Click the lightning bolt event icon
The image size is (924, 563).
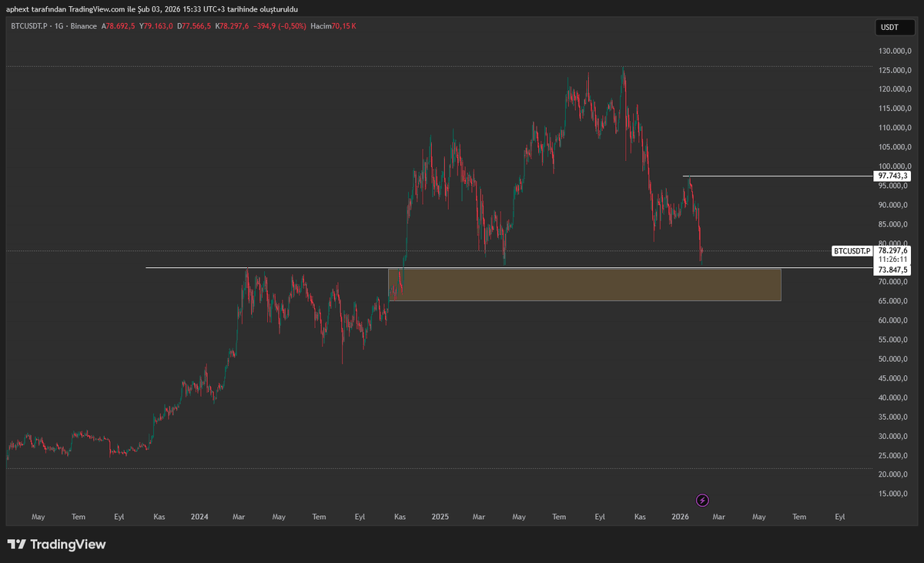click(x=702, y=500)
